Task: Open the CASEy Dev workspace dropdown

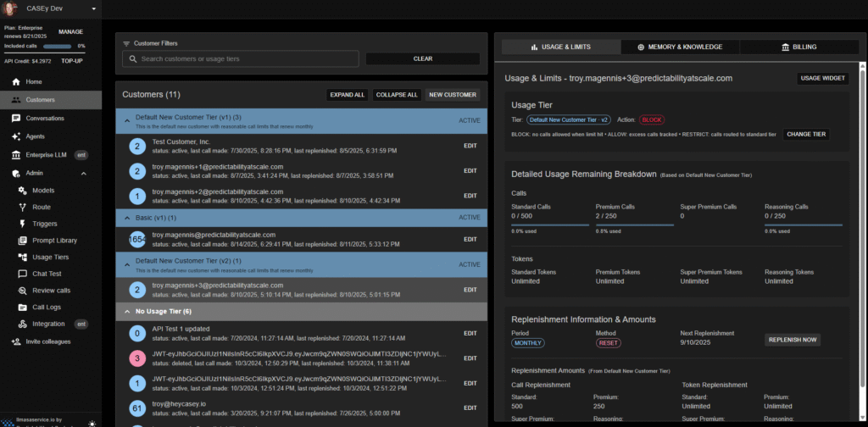Action: pyautogui.click(x=92, y=8)
